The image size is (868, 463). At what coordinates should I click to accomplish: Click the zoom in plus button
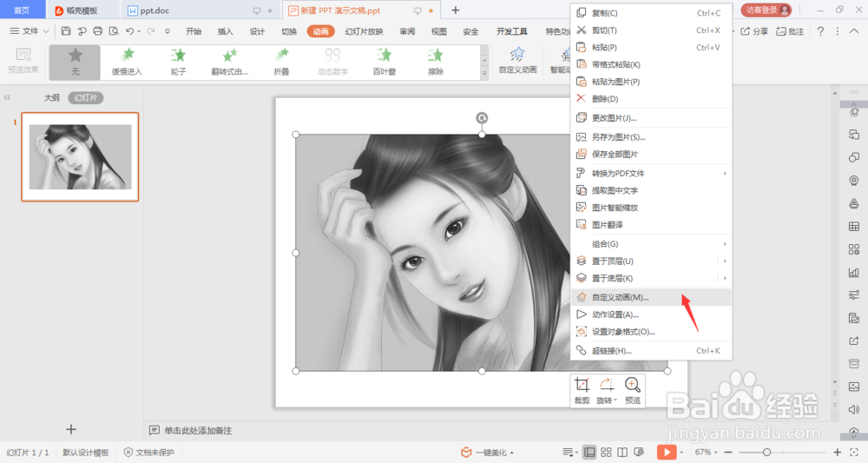click(x=838, y=452)
